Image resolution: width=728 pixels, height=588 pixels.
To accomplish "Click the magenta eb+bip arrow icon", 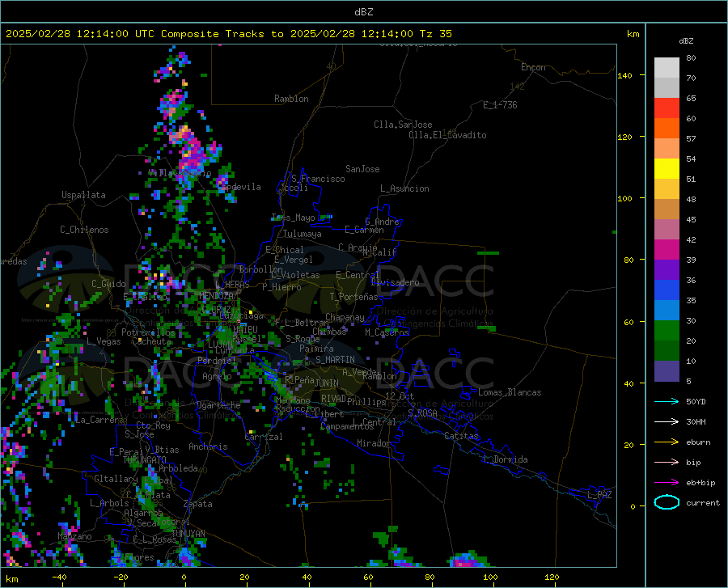I will click(x=667, y=482).
